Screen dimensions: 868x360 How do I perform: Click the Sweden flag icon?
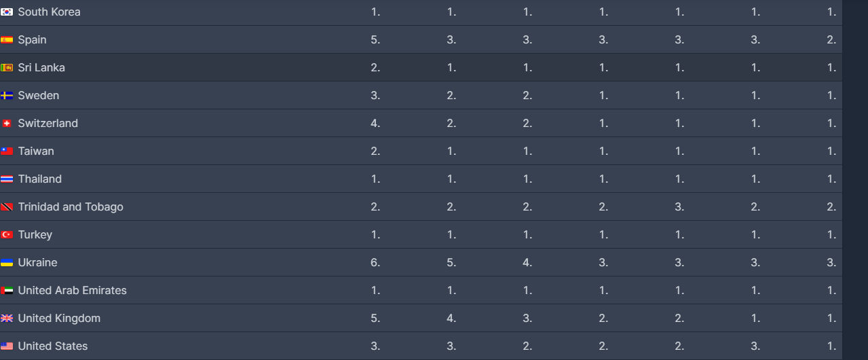(7, 96)
